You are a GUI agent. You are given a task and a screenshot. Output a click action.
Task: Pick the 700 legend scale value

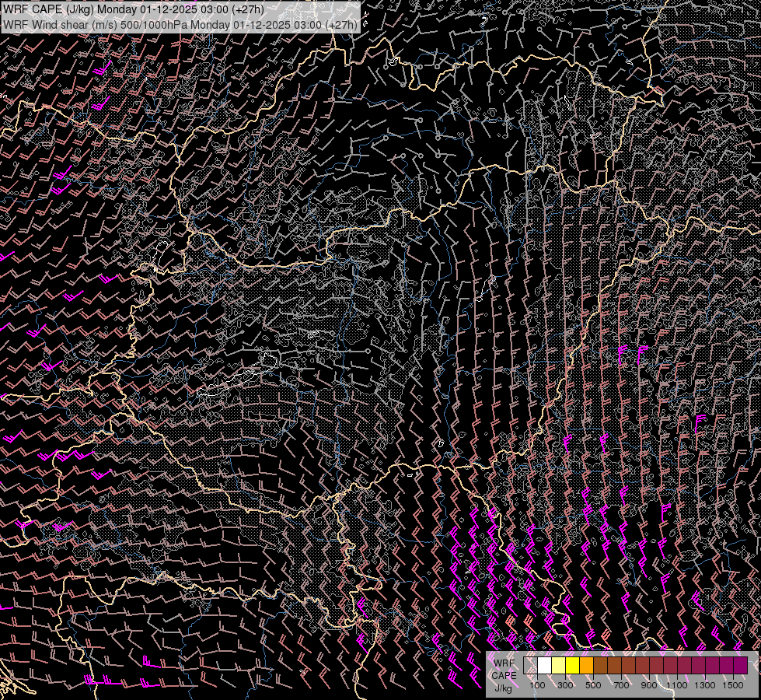621,685
